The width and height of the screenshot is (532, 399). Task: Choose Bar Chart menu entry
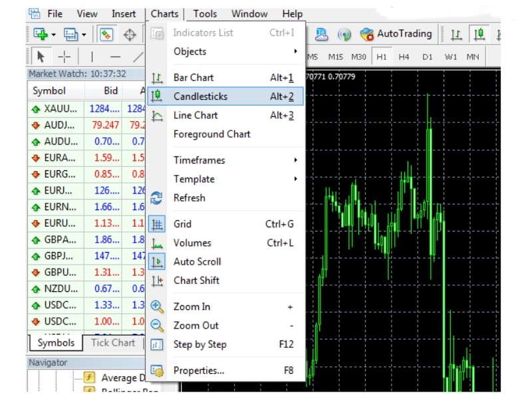click(x=193, y=78)
